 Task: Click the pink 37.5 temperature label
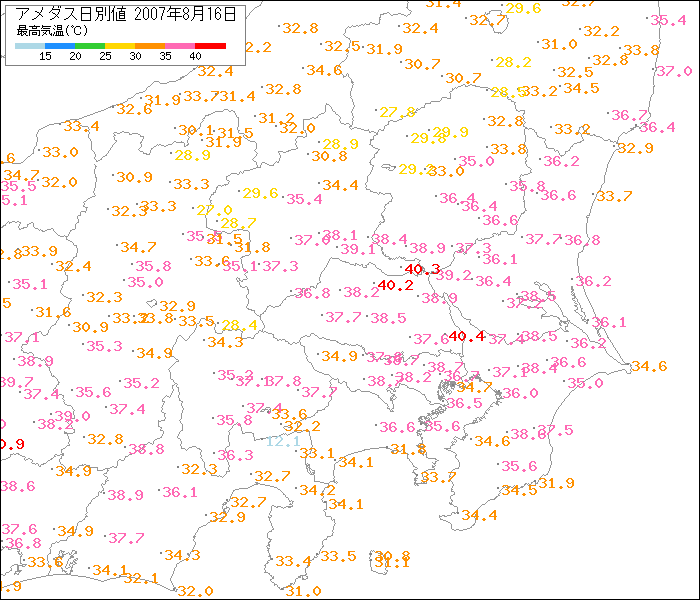coord(556,430)
